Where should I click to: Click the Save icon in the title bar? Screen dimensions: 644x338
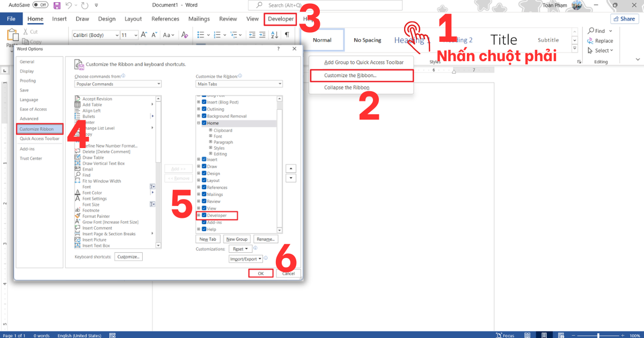click(57, 5)
